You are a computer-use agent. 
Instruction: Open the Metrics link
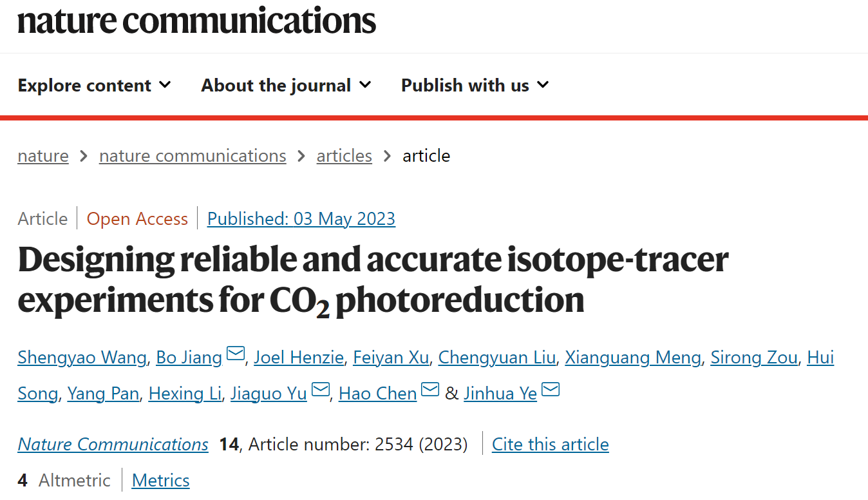(x=161, y=481)
